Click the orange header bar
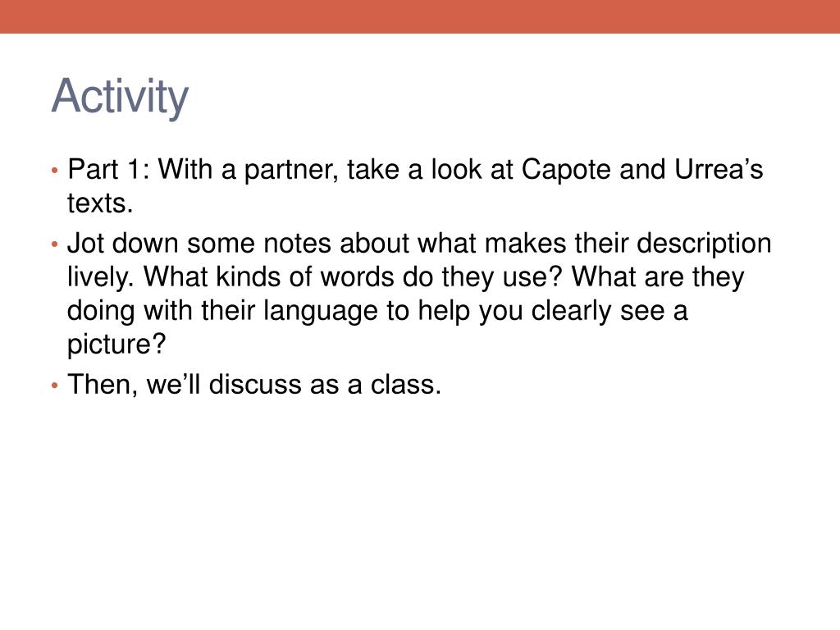 420,16
